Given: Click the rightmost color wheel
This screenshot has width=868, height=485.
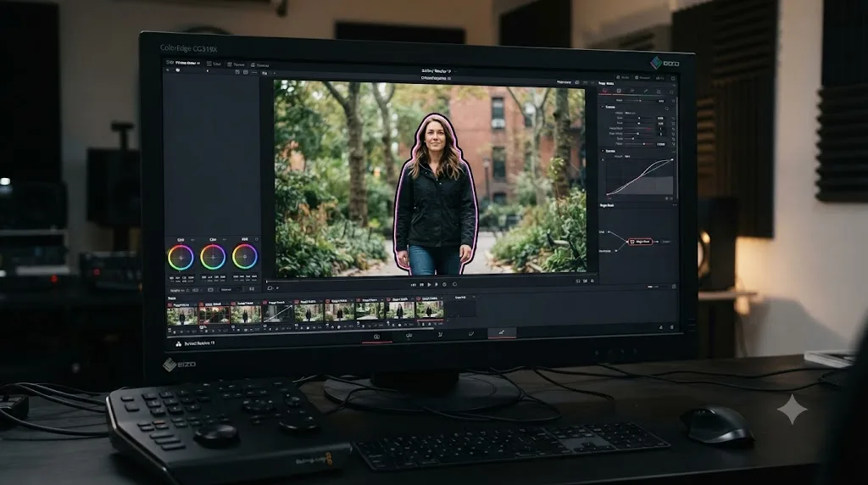Looking at the screenshot, I should [245, 256].
